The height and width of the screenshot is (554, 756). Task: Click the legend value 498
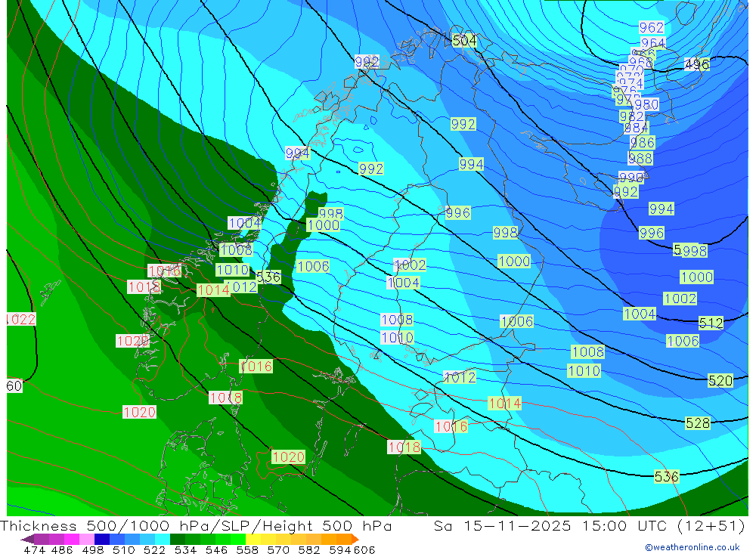[x=92, y=549]
